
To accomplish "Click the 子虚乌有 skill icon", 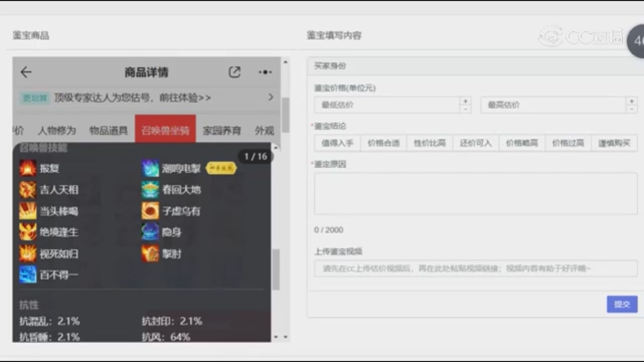I will 150,211.
